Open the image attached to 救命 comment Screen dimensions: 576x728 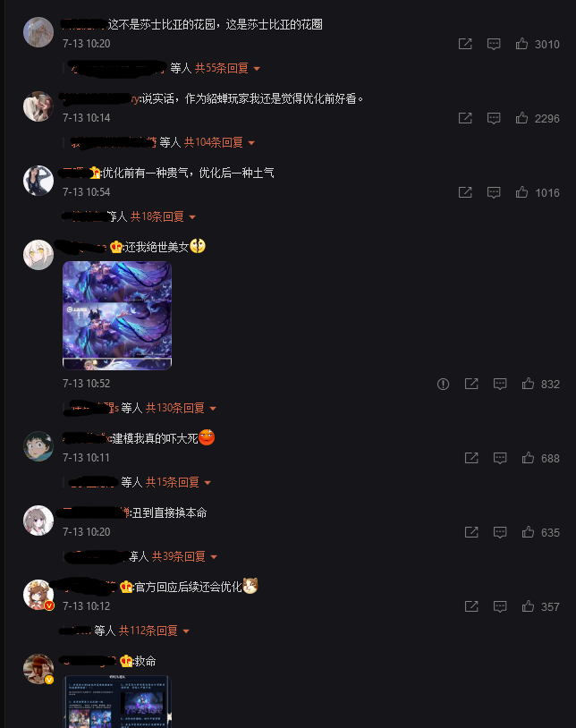coord(117,701)
